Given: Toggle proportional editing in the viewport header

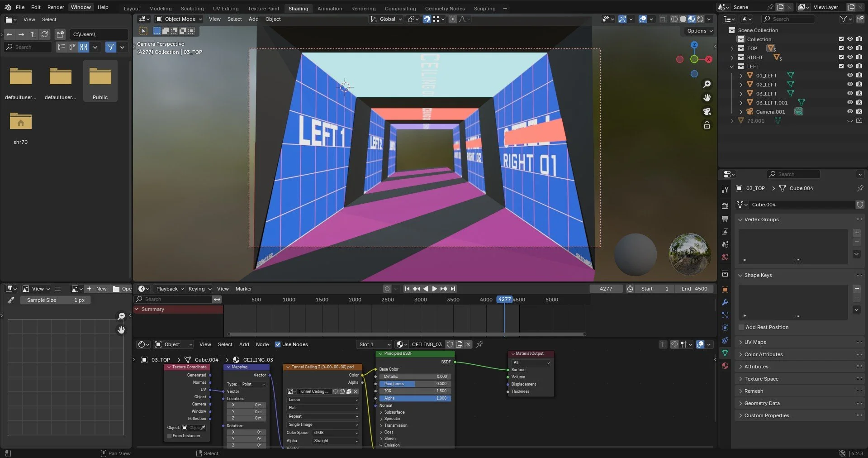Looking at the screenshot, I should coord(453,19).
